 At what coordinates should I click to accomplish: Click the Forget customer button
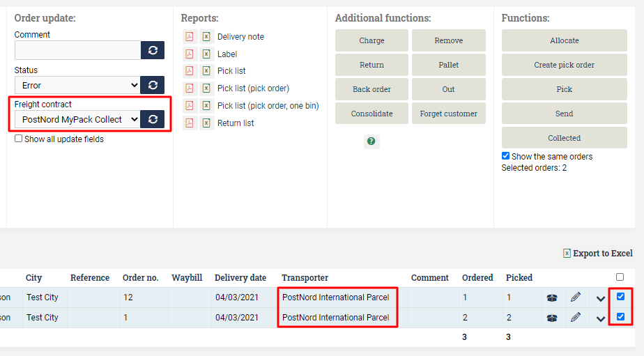click(x=449, y=114)
